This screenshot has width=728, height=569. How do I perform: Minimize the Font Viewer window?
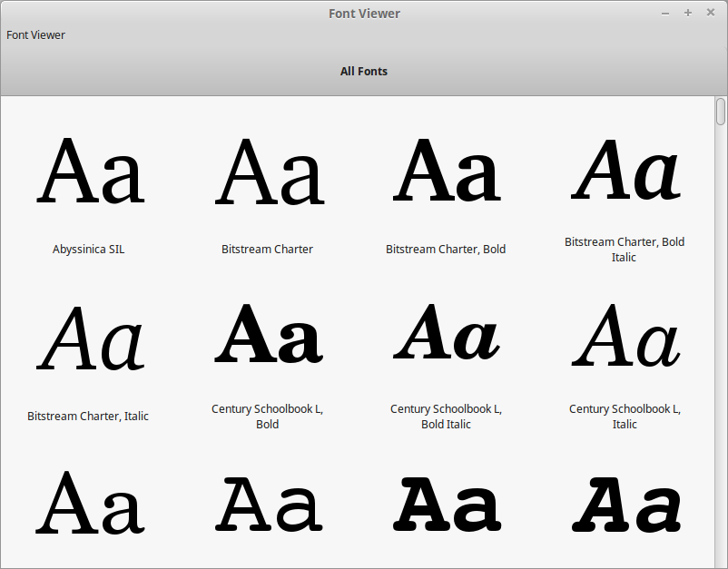pos(665,14)
